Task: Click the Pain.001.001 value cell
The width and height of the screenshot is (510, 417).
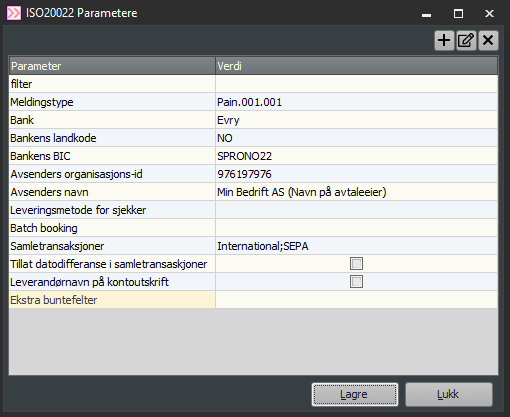Action: tap(356, 102)
